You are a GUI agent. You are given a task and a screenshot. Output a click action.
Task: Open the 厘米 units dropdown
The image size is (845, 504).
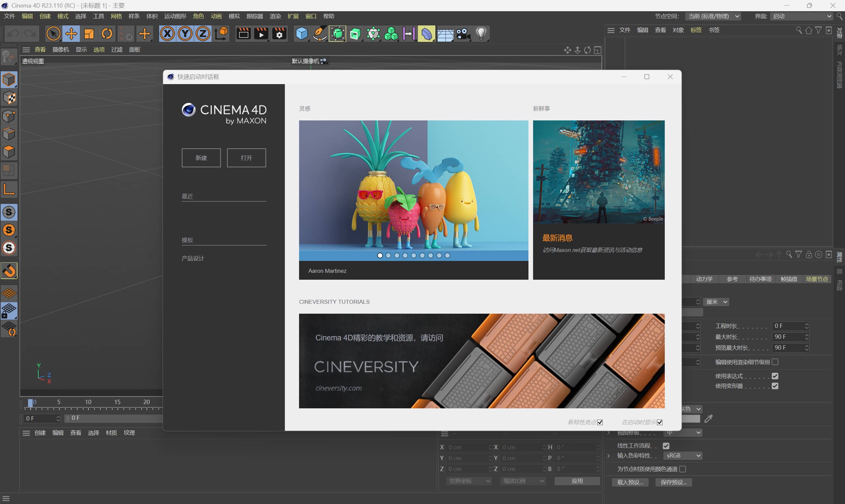(x=716, y=302)
